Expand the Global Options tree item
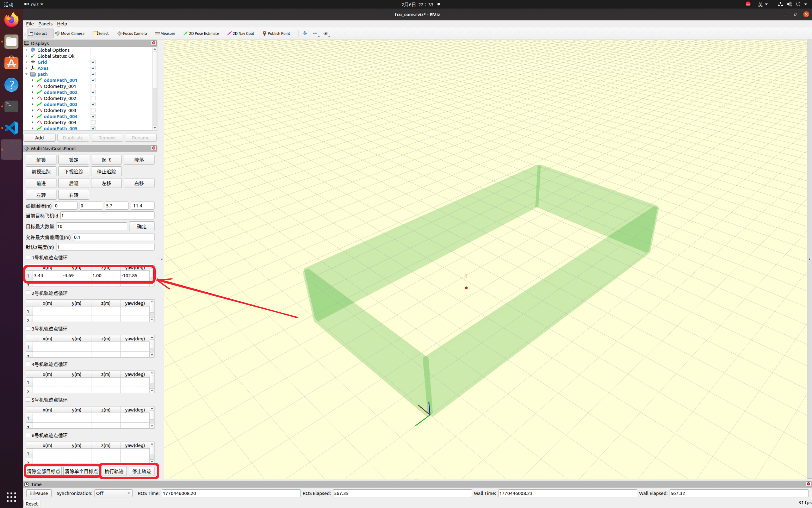This screenshot has height=508, width=812. [27, 50]
